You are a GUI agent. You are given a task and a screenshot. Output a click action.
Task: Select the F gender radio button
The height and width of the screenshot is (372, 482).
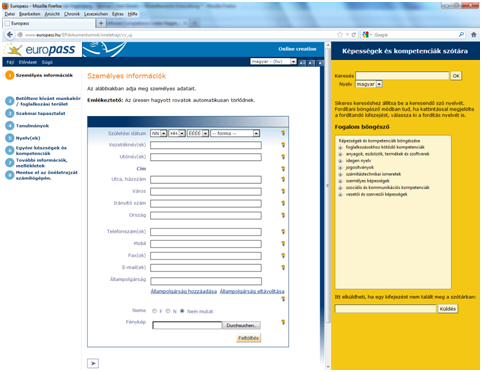154,311
